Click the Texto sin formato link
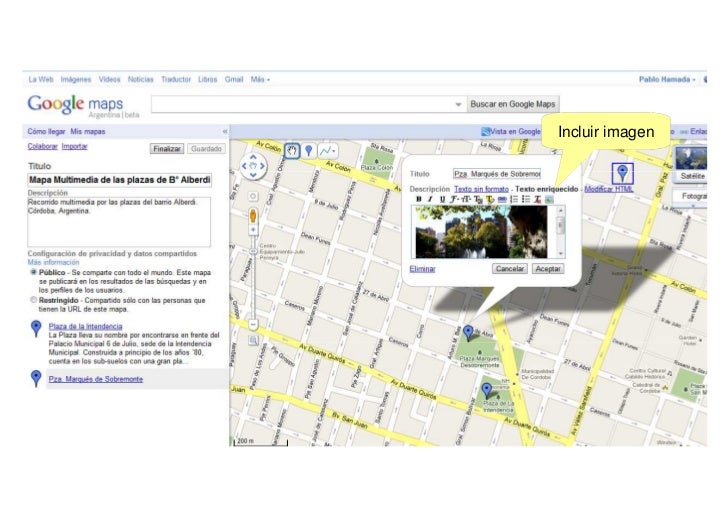Image resolution: width=728 pixels, height=515 pixels. tap(481, 189)
